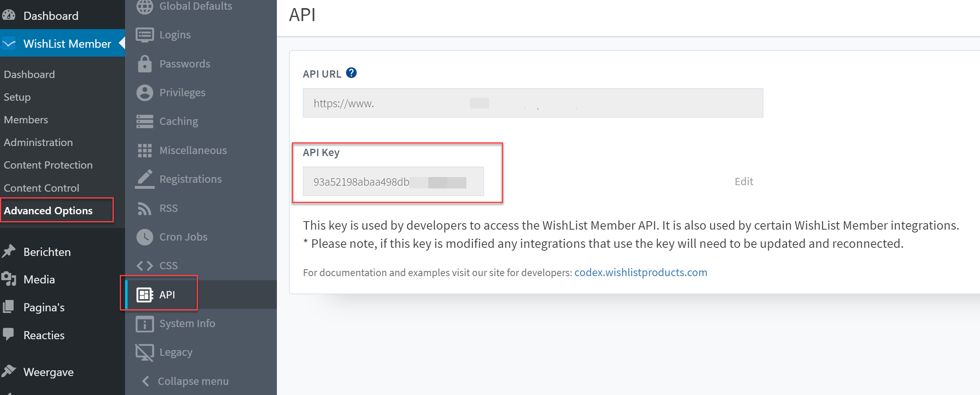Click the CSS code brackets icon
Image resolution: width=980 pixels, height=395 pixels.
pos(145,266)
